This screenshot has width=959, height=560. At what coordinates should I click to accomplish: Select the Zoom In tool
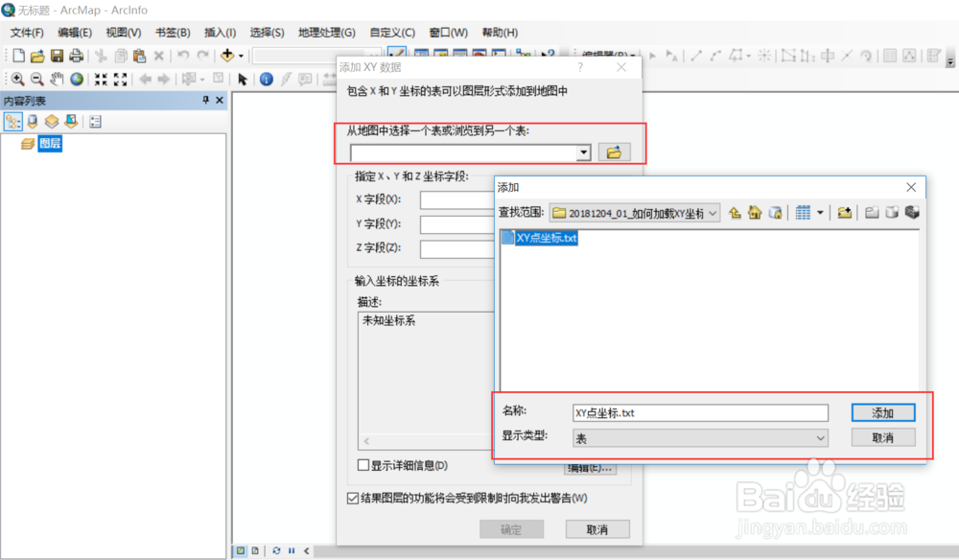point(18,79)
